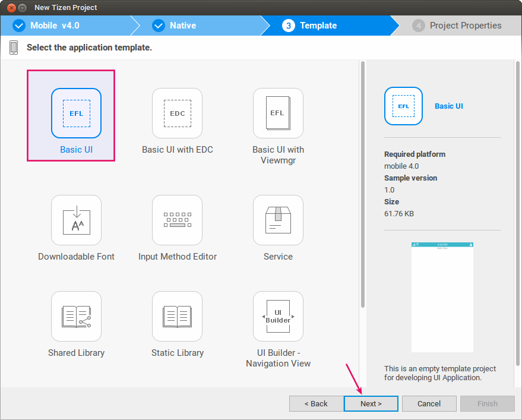Select the Input Method Editor template
Viewport: 522px width, 420px height.
[x=177, y=220]
